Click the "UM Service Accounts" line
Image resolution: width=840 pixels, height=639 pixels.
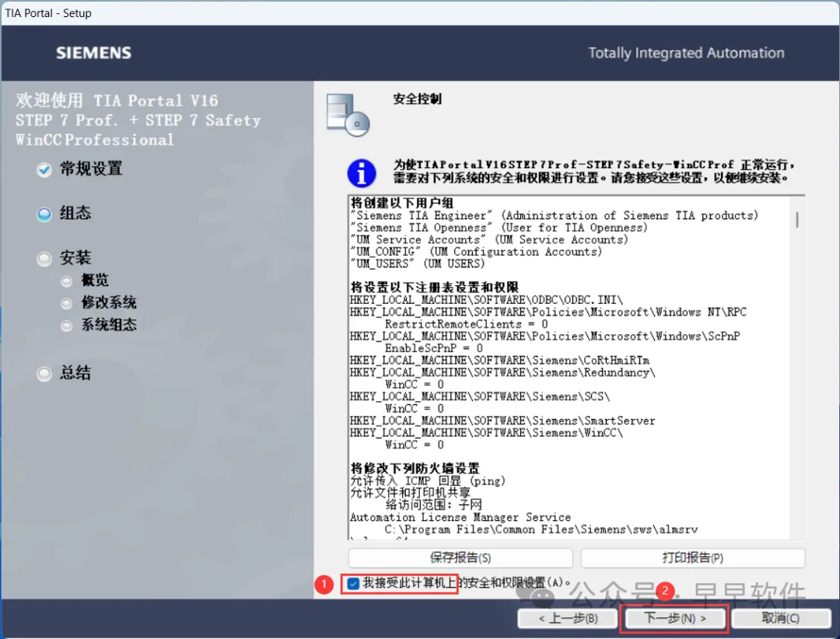(488, 239)
